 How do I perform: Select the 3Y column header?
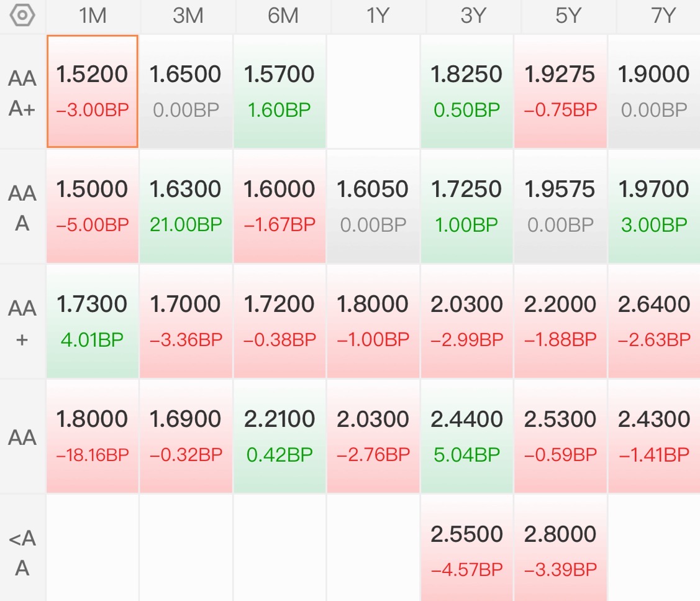(473, 16)
